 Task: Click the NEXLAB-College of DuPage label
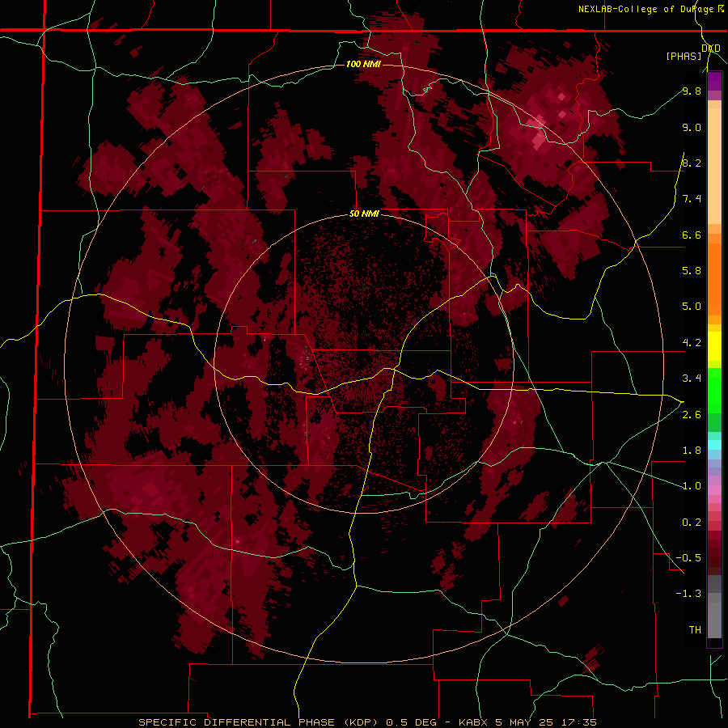(x=646, y=9)
